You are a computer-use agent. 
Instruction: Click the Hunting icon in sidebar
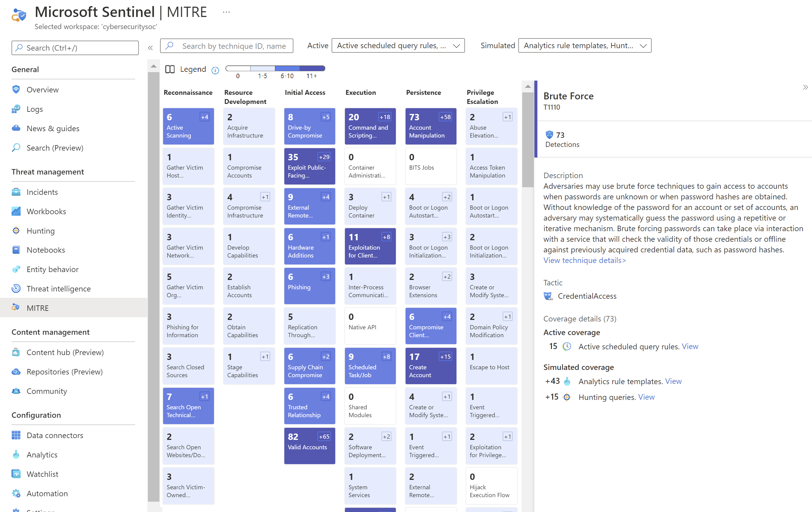[16, 231]
